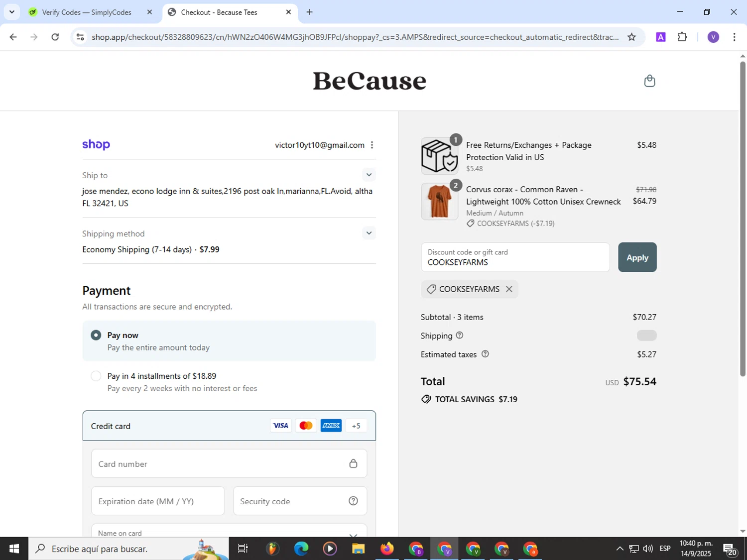This screenshot has height=560, width=747.
Task: Open the Chrome Extensions puzzle icon
Action: pyautogui.click(x=682, y=37)
